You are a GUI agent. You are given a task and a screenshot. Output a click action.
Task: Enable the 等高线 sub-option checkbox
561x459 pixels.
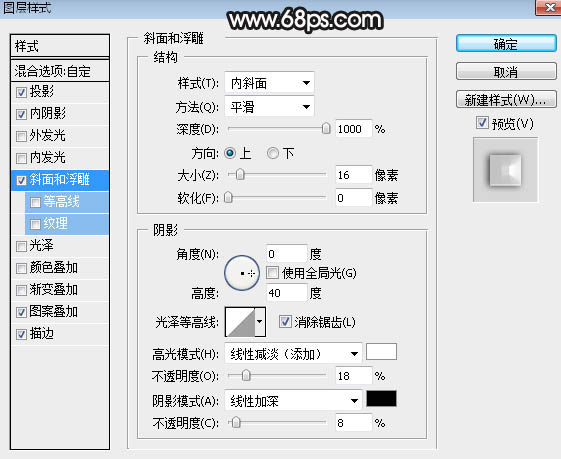click(x=35, y=202)
